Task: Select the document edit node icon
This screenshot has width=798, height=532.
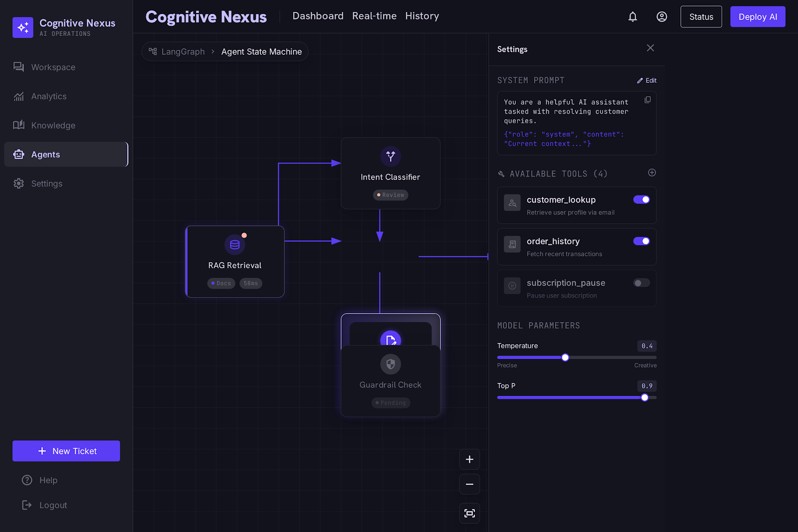Action: tap(391, 339)
